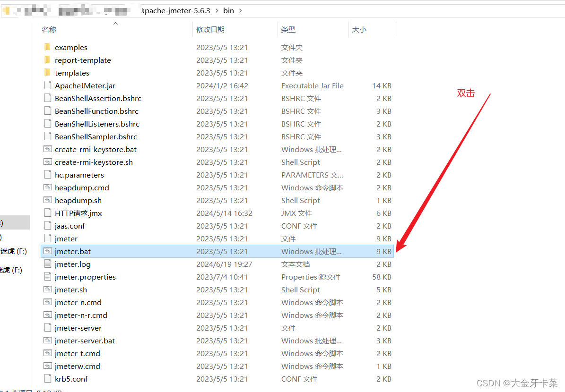Viewport: 565px width, 392px height.
Task: Click date 2024/1/2 16:42 of ApacheJMeter.jar
Action: [x=222, y=85]
